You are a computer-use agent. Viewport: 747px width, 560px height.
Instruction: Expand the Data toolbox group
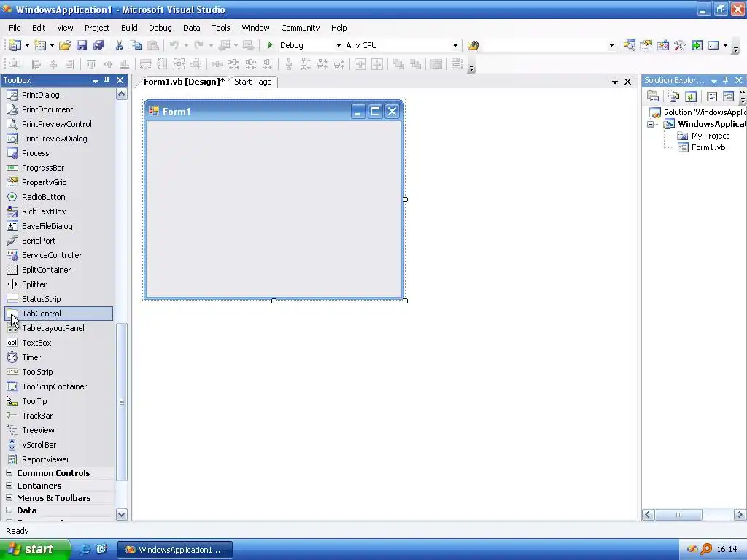pyautogui.click(x=9, y=510)
